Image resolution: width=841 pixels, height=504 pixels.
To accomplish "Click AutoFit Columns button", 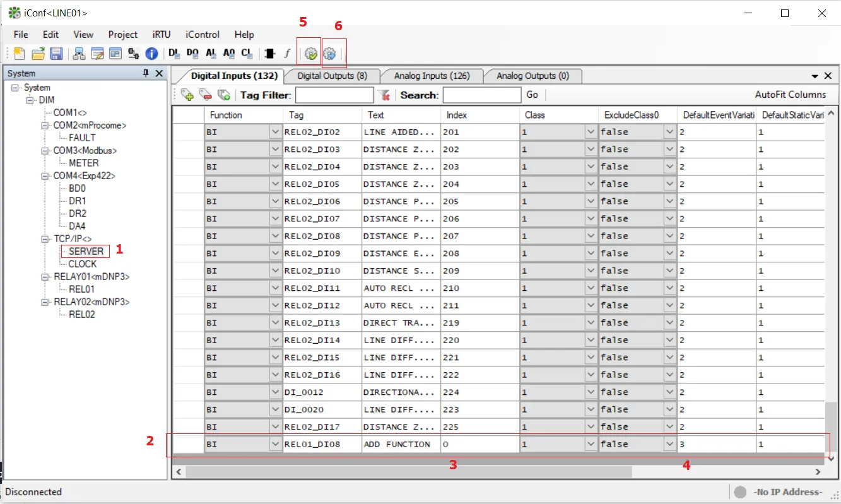I will (791, 95).
